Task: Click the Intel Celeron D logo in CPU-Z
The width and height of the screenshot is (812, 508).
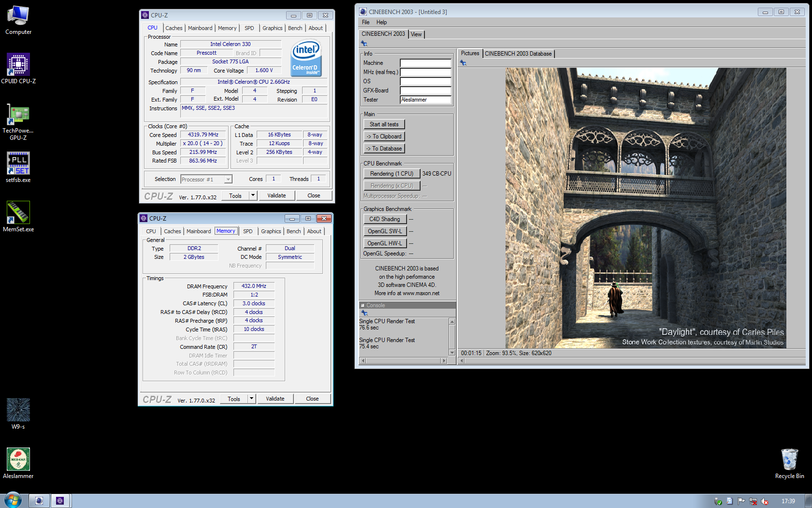Action: point(306,59)
